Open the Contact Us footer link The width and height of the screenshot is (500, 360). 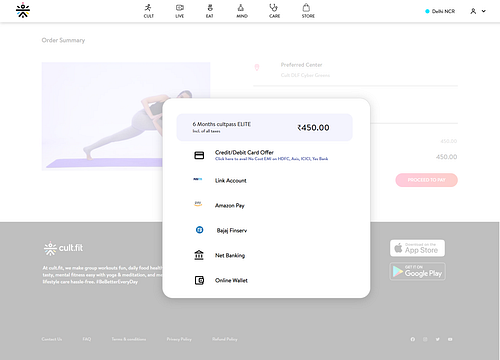tap(52, 339)
